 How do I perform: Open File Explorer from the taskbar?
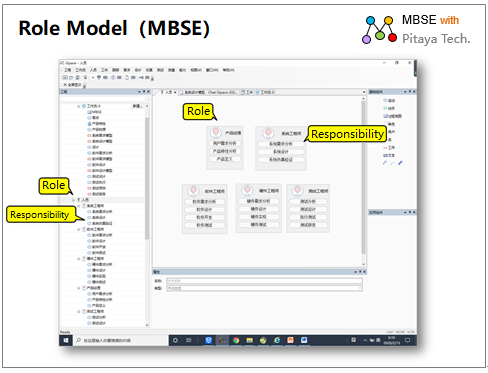(250, 340)
